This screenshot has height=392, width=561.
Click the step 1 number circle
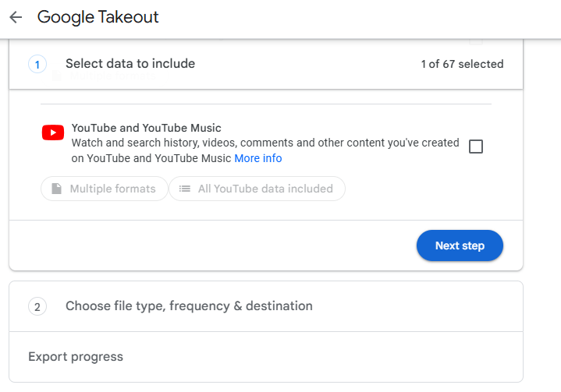[37, 64]
